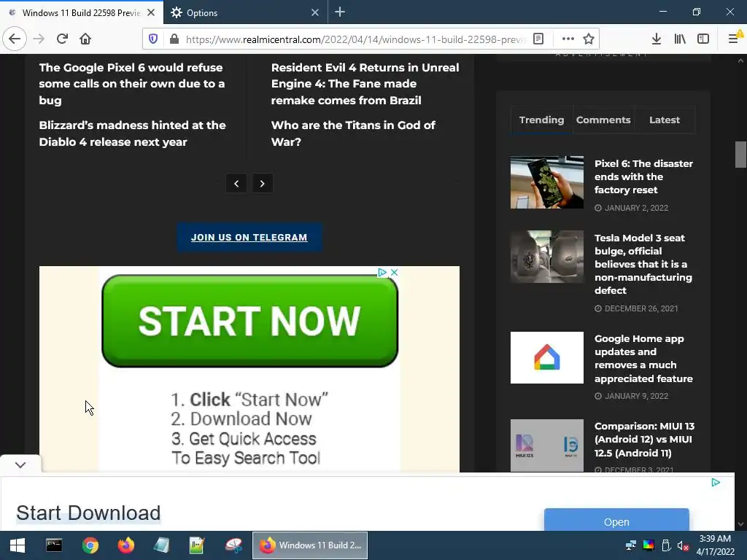Click Open on the bottom ad banner
Viewport: 747px width, 560px height.
[616, 521]
